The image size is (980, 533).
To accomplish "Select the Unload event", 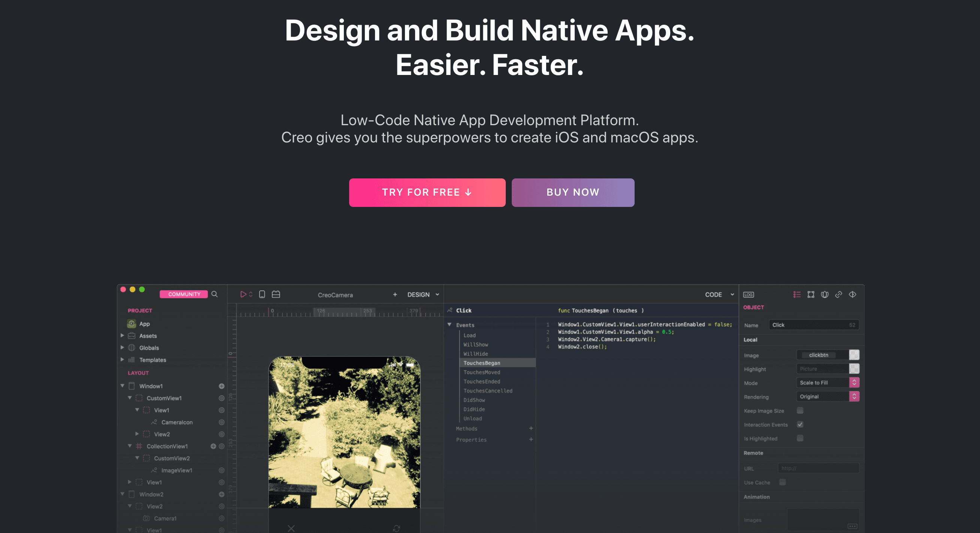I will (472, 418).
